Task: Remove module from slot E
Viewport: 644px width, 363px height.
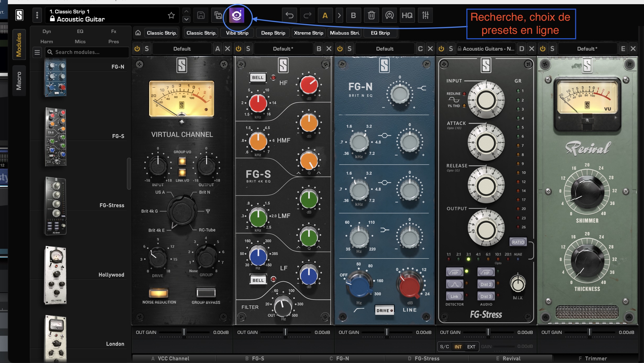Action: [x=633, y=49]
